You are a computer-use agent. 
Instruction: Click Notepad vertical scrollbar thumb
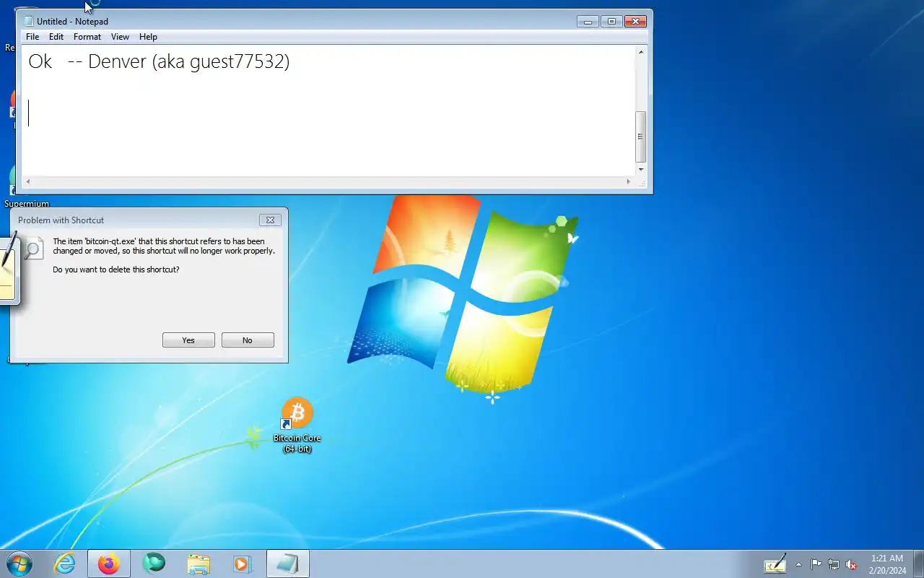(x=640, y=137)
